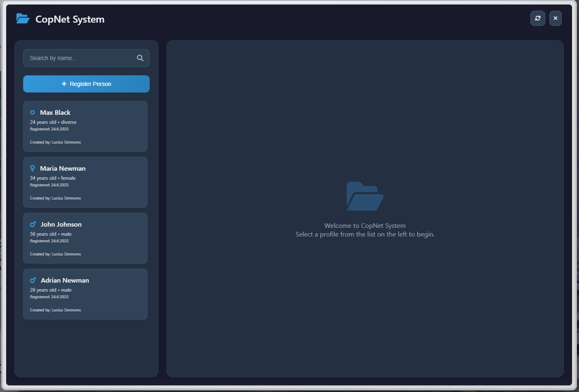This screenshot has height=392, width=579.
Task: Open the Maria Newman profile name
Action: click(63, 168)
